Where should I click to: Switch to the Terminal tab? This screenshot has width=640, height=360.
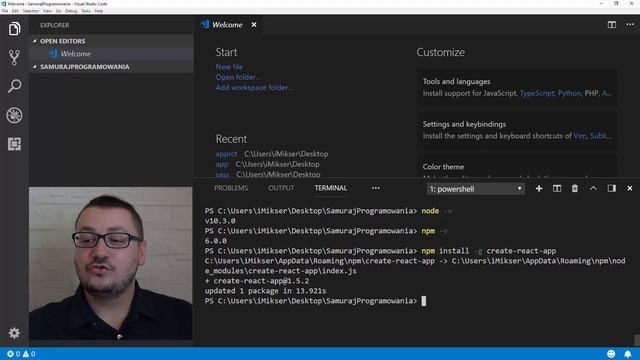coord(331,188)
